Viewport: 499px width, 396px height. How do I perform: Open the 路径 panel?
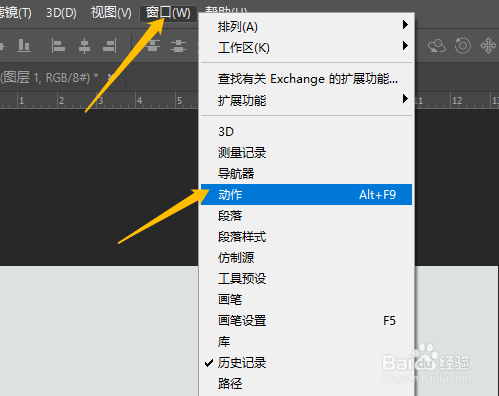click(x=306, y=384)
